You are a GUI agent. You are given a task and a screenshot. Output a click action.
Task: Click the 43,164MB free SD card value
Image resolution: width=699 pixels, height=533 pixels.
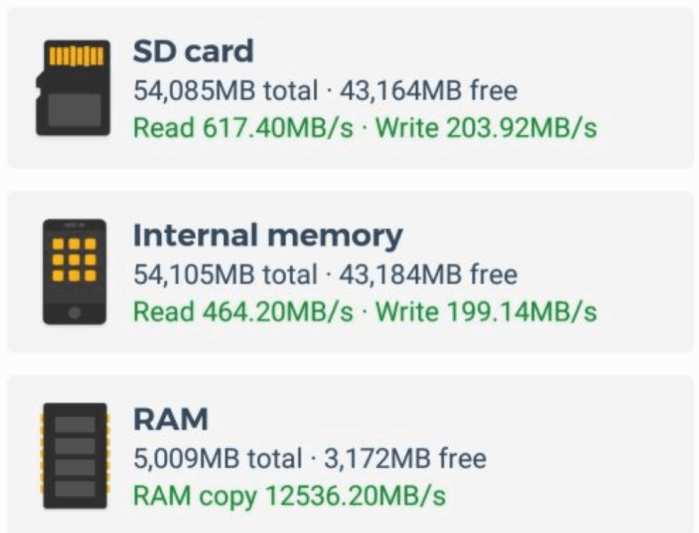pos(426,91)
